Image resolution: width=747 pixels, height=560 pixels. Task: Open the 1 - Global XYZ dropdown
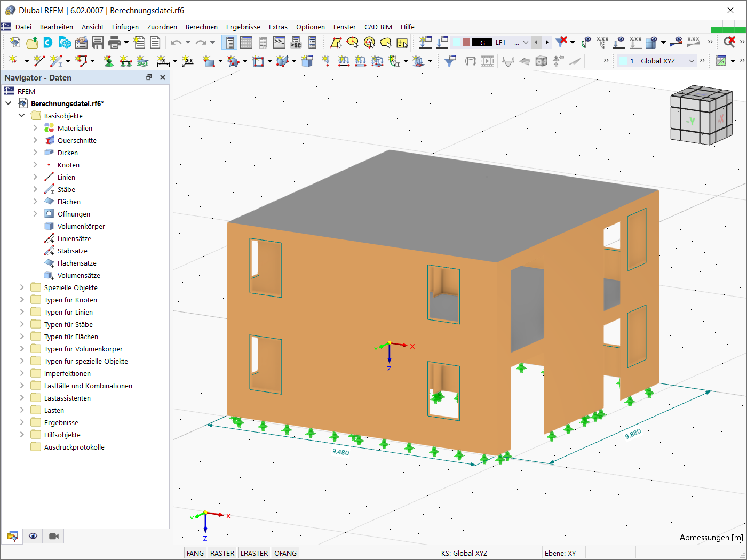tap(692, 61)
